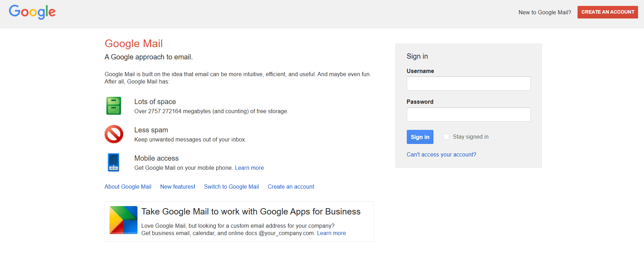
Task: Click the Username input field
Action: tap(468, 83)
